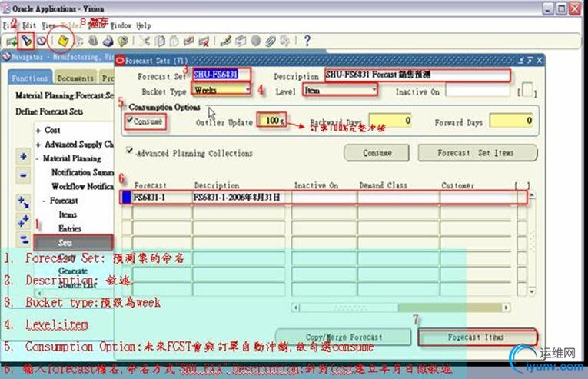Click the Forecast Items button
This screenshot has width=588, height=379.
477,337
